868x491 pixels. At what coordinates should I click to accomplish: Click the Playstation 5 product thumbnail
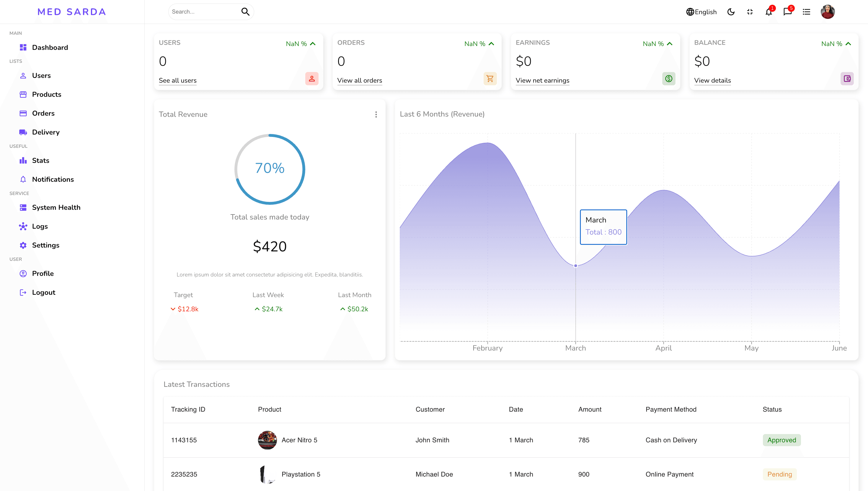tap(267, 474)
